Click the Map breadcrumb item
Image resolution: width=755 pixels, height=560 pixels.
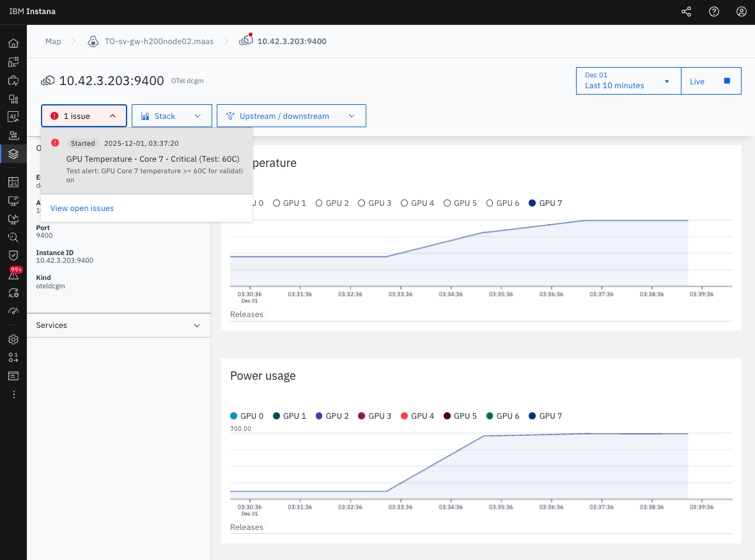52,41
